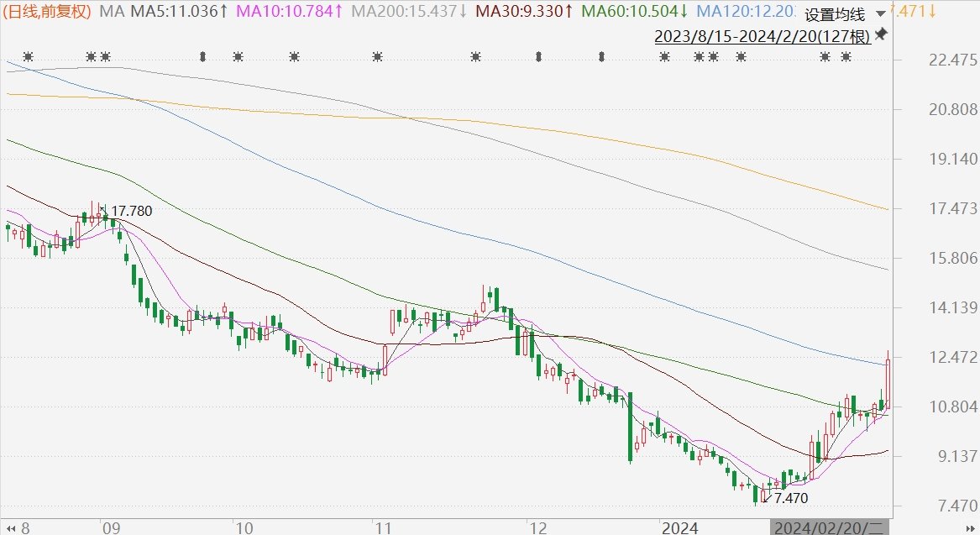Click star marker above the late-November price peak
The width and height of the screenshot is (980, 535).
pos(475,56)
